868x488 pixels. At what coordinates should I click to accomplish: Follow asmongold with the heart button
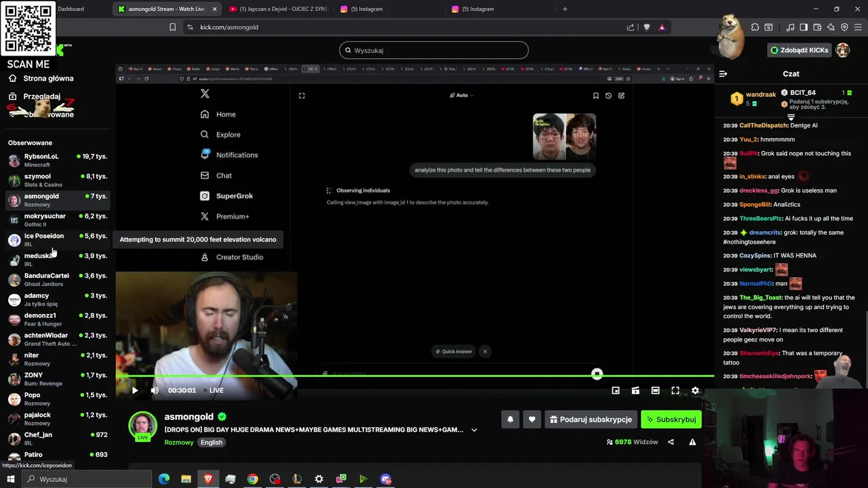(532, 420)
